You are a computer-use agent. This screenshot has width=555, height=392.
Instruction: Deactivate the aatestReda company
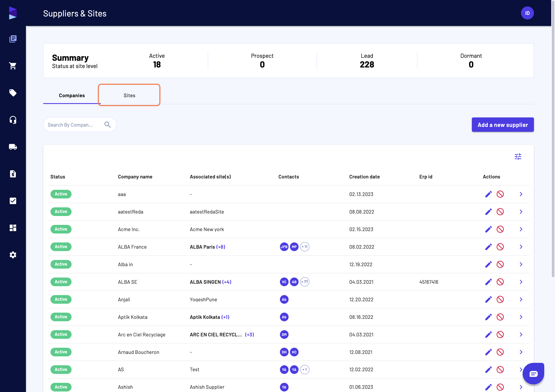click(500, 212)
